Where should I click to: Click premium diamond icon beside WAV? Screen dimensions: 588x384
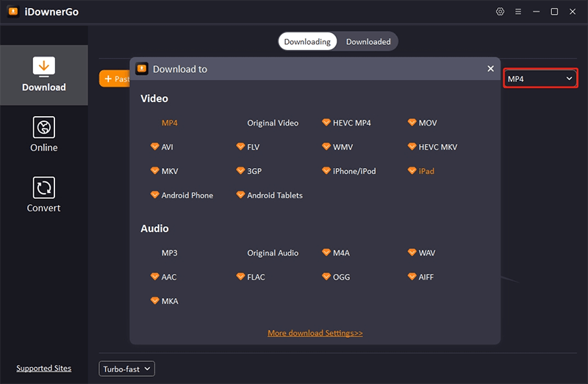pyautogui.click(x=412, y=252)
